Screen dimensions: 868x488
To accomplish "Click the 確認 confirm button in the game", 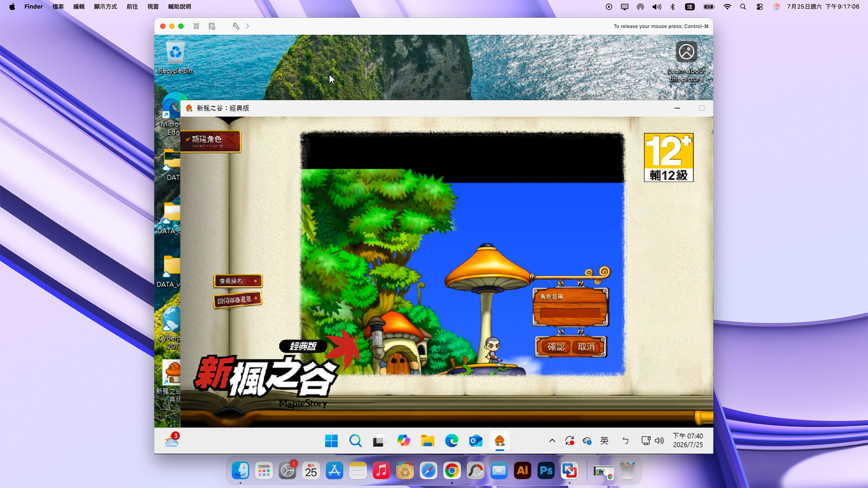I will click(x=556, y=347).
